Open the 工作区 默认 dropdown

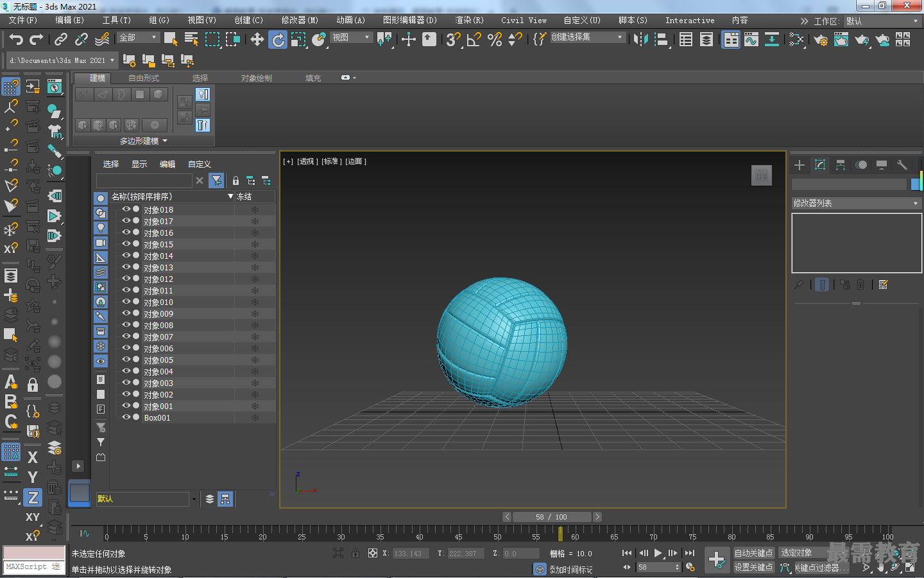[882, 21]
